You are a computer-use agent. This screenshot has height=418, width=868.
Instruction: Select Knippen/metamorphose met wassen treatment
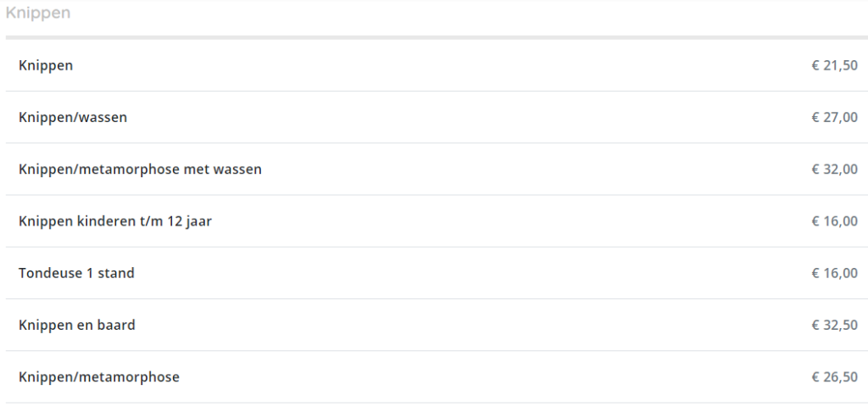click(140, 170)
